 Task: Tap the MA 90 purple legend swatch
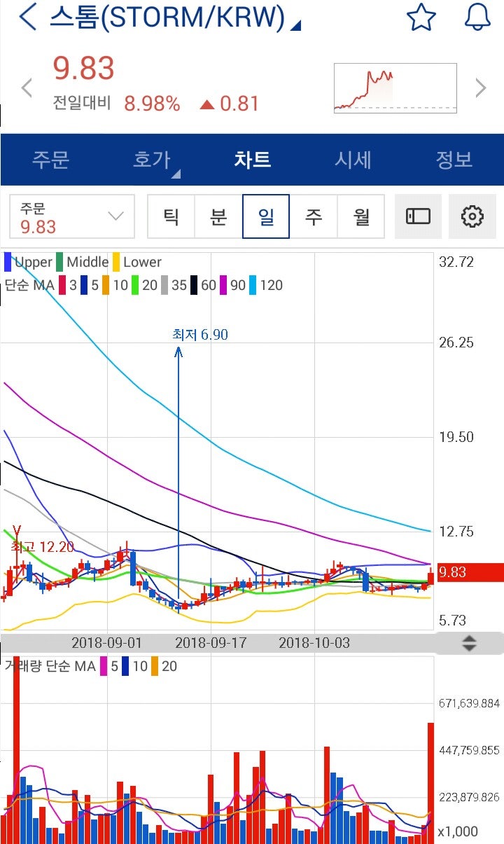point(223,285)
